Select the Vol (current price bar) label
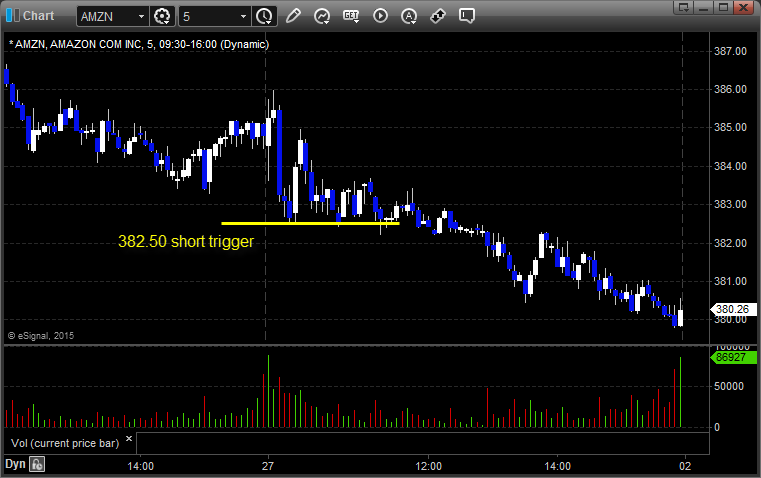This screenshot has width=761, height=478. pos(65,443)
